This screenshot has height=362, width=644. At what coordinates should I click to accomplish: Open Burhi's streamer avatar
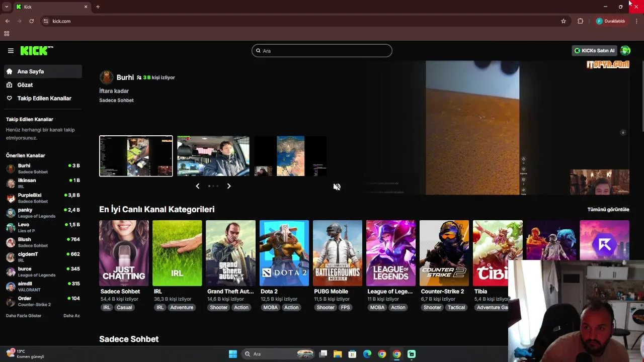[x=106, y=77]
